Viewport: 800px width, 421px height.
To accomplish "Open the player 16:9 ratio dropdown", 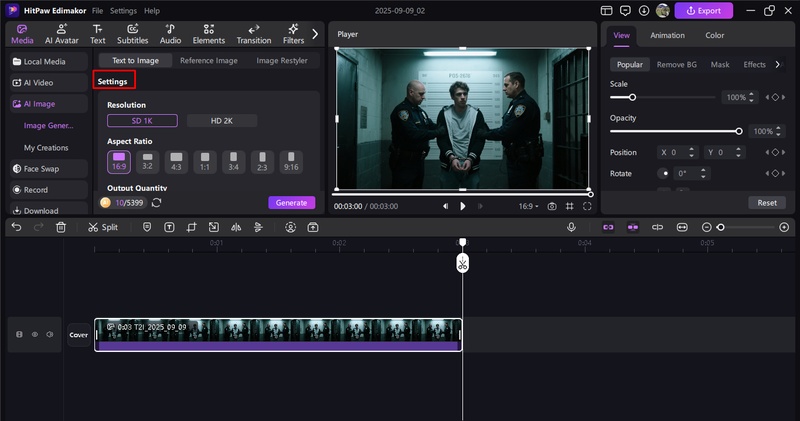I will 529,206.
